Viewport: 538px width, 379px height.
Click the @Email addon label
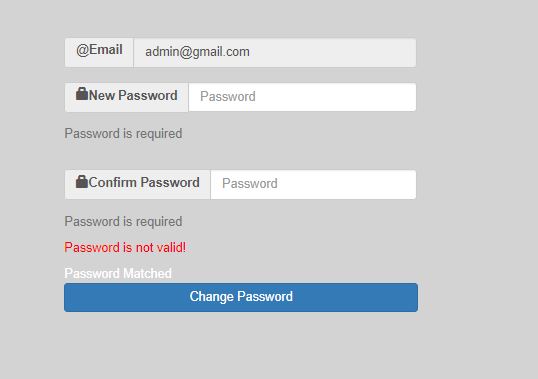[x=99, y=52]
